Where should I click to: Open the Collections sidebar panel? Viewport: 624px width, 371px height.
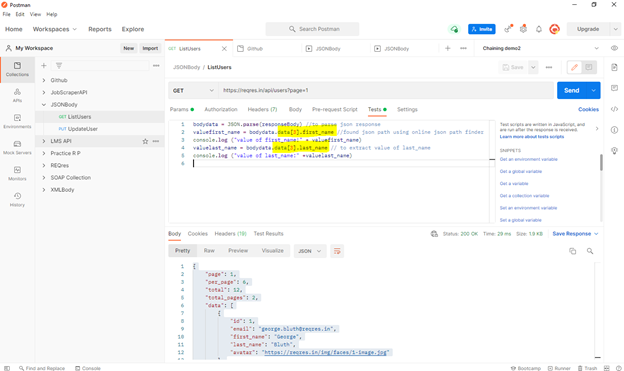[17, 69]
